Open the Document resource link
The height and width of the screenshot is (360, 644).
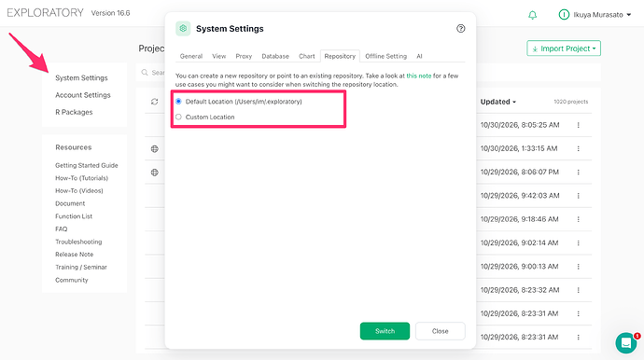[70, 203]
